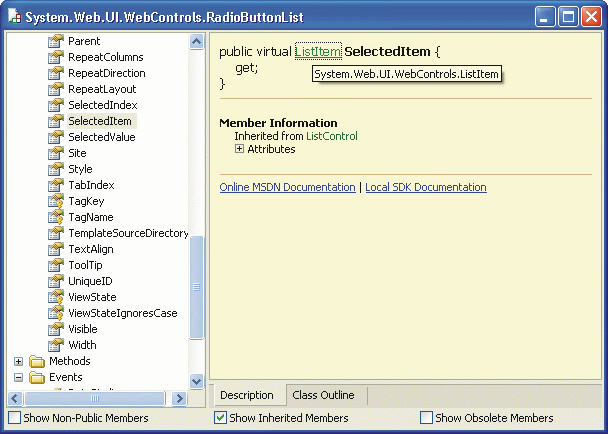
Task: Click the property icon beside ToolTip
Action: tap(56, 265)
